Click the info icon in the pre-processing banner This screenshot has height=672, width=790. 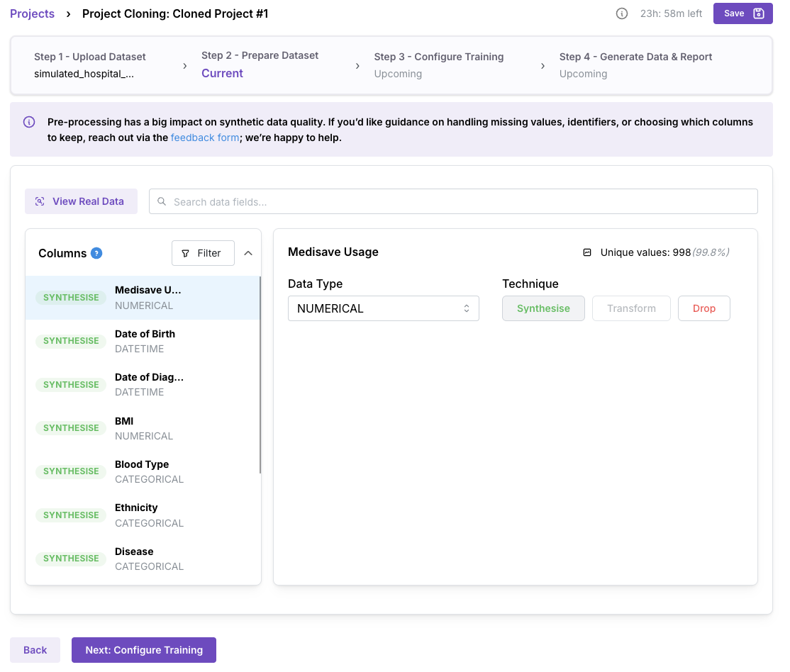[x=29, y=122]
